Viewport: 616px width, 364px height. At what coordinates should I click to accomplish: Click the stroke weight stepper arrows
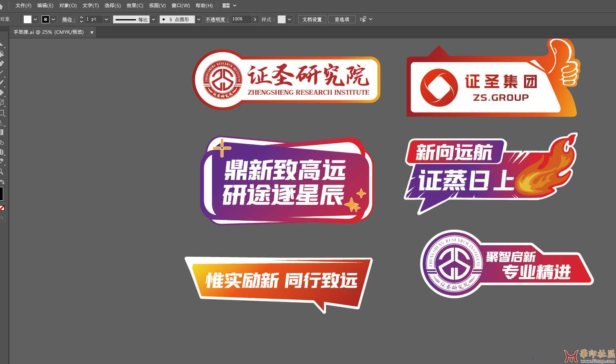(81, 19)
